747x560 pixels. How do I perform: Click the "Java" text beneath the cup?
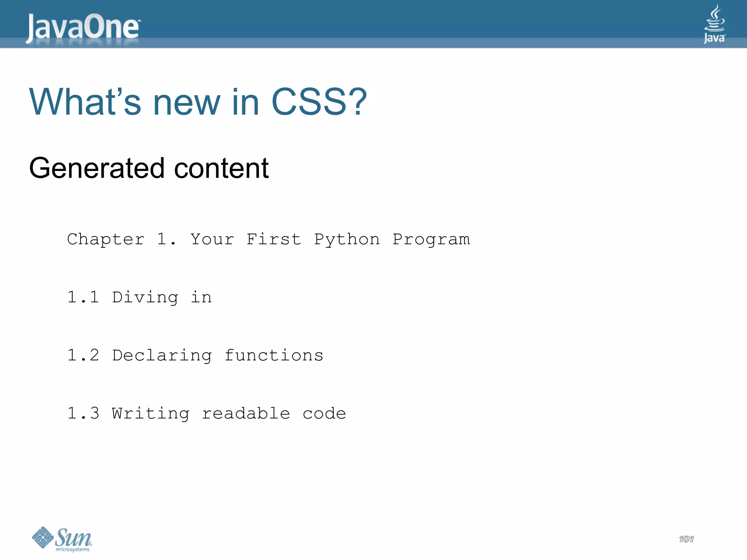(714, 38)
